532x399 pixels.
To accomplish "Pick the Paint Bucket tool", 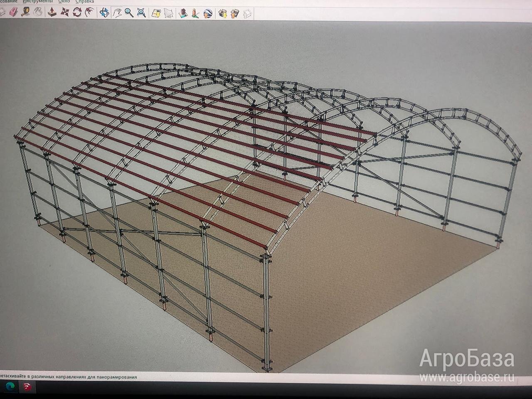I will (x=37, y=12).
